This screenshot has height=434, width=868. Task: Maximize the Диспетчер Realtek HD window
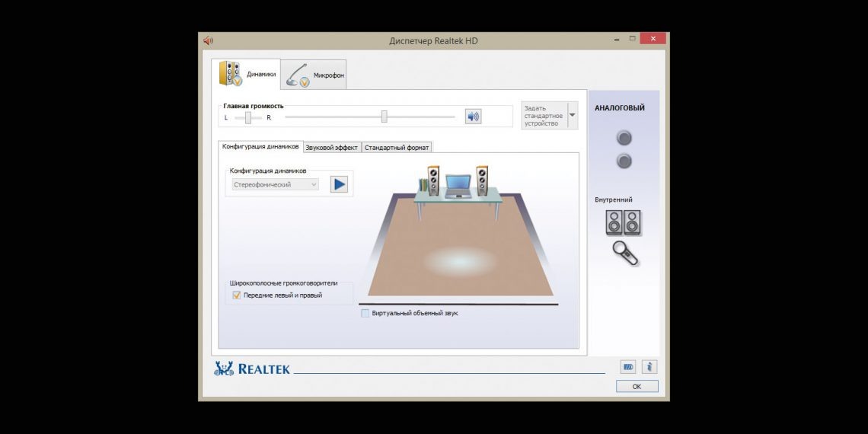click(x=633, y=39)
